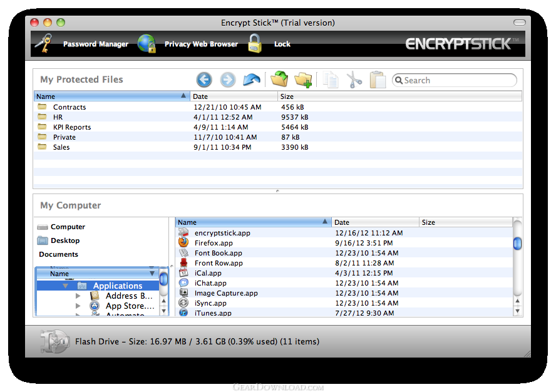The height and width of the screenshot is (392, 556).
Task: Click the Desktop sidebar icon
Action: pyautogui.click(x=43, y=240)
